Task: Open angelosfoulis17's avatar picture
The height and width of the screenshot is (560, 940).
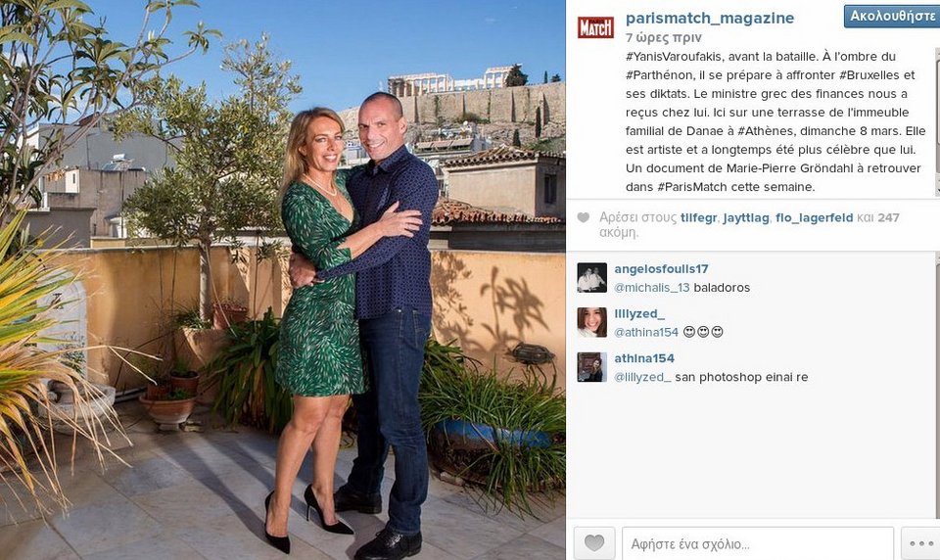Action: click(x=591, y=278)
